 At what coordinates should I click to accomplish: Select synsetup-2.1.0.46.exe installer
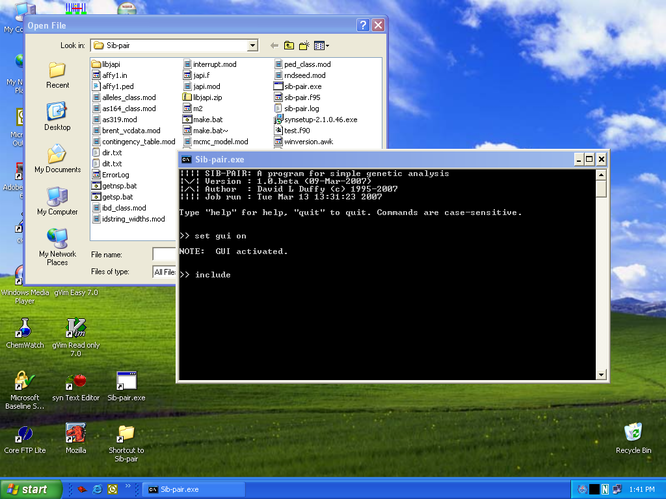(316, 119)
